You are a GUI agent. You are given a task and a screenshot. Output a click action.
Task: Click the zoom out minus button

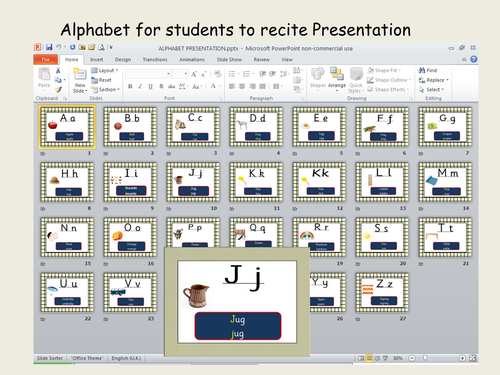coord(412,358)
